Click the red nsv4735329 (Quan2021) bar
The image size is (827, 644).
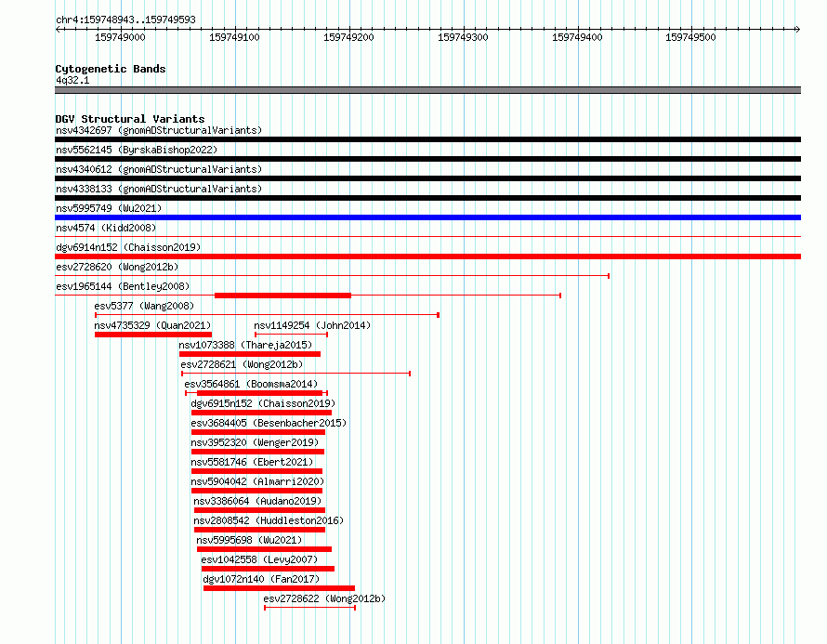(153, 335)
